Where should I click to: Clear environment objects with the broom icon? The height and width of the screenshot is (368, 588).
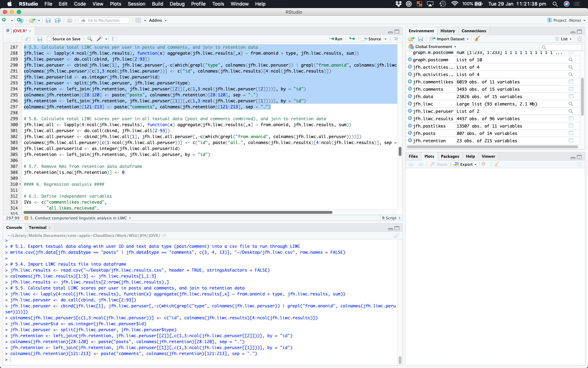pos(477,39)
